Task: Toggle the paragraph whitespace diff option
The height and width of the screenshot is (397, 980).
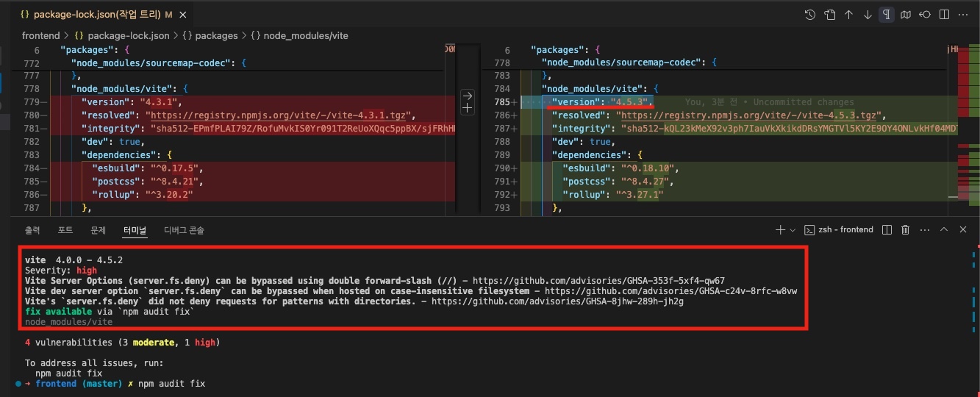Action: click(887, 15)
